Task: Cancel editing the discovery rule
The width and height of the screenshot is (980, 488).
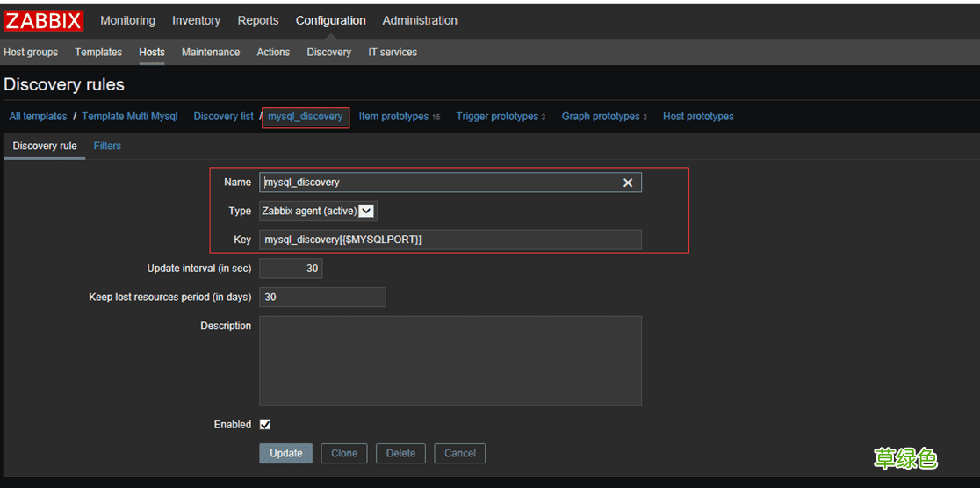Action: (460, 453)
